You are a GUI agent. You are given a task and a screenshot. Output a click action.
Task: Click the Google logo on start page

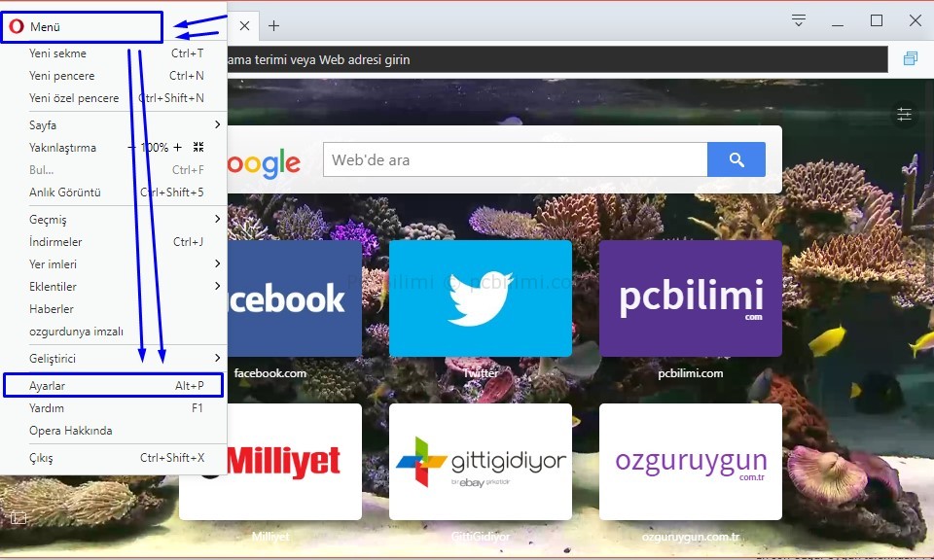tap(264, 163)
